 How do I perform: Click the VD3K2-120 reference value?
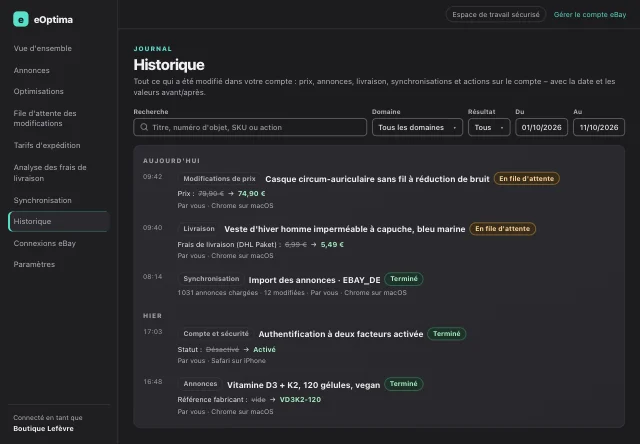(300, 400)
